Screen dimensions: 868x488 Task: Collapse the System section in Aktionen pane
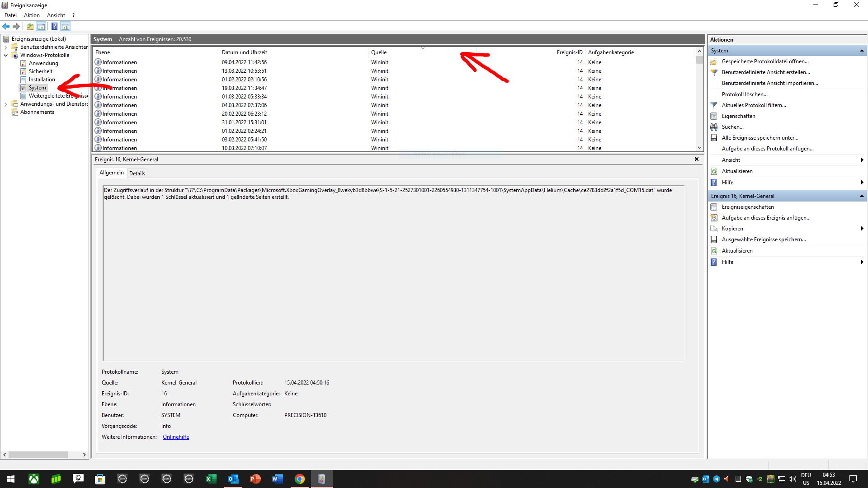coord(862,51)
